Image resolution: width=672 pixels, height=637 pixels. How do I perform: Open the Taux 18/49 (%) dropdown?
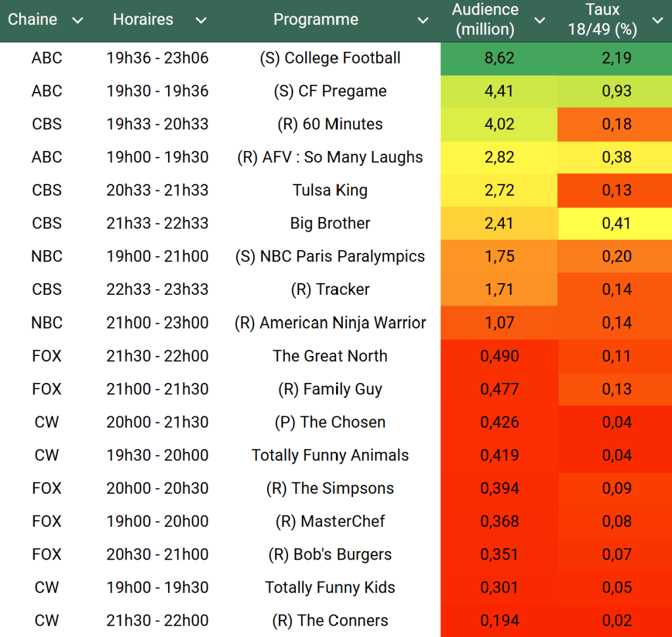(658, 20)
